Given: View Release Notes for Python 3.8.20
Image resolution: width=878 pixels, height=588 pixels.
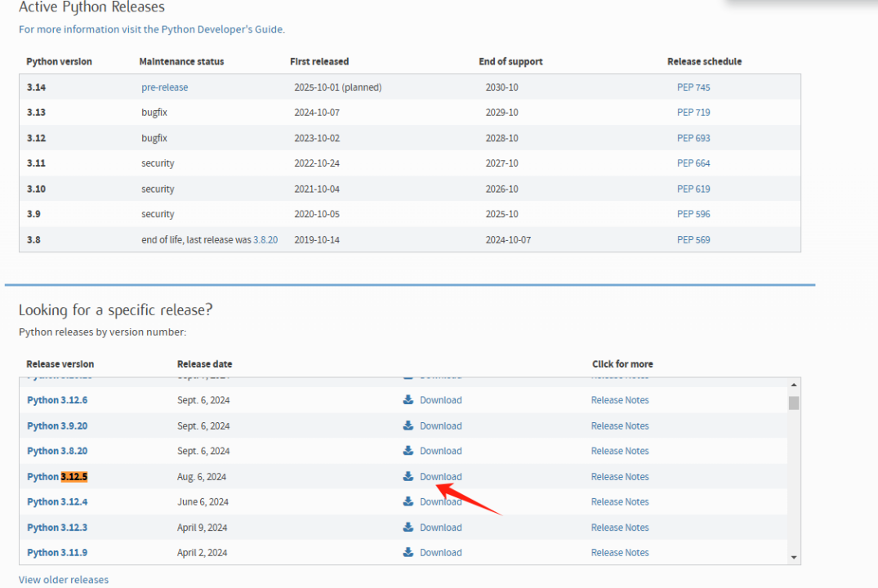Looking at the screenshot, I should (620, 451).
